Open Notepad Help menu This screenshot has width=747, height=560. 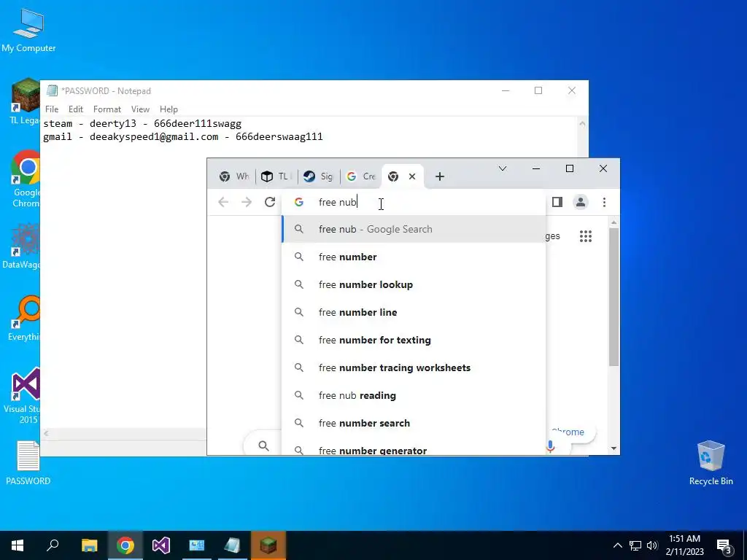(169, 109)
